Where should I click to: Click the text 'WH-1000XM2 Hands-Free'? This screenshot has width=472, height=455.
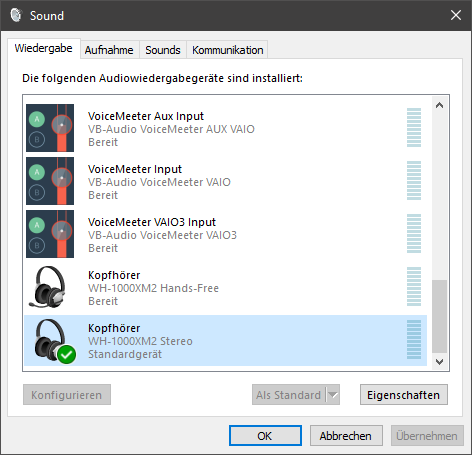coord(153,288)
